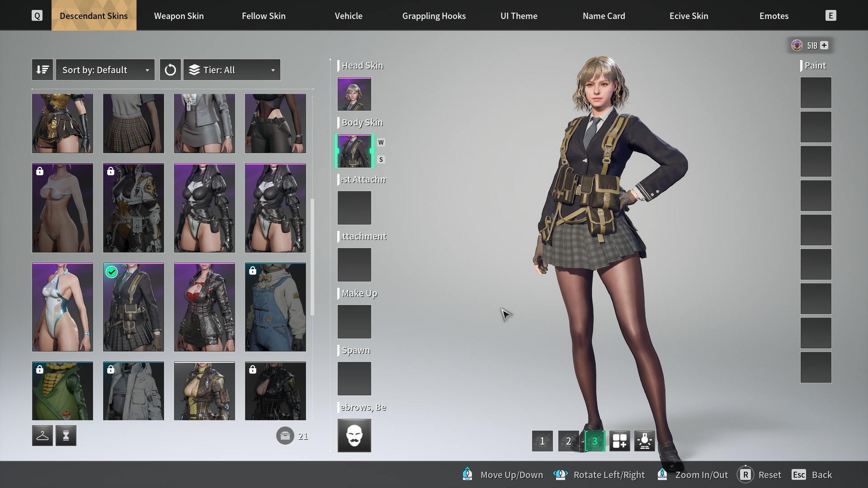Click the inventory box icon showing 21

pos(285,436)
